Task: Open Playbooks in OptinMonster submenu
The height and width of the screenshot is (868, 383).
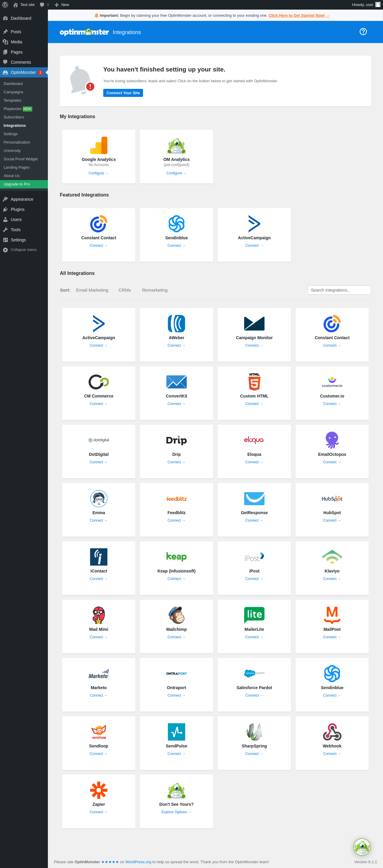Action: (x=13, y=109)
